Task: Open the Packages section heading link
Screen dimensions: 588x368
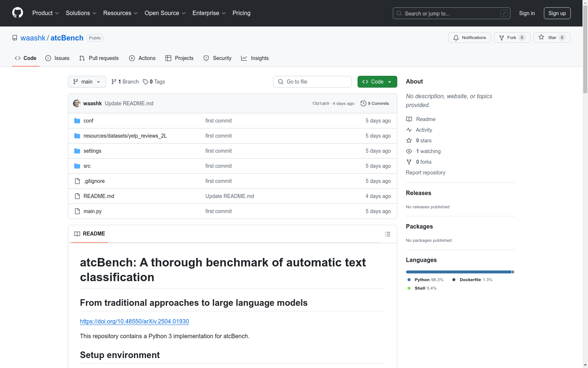Action: (419, 226)
